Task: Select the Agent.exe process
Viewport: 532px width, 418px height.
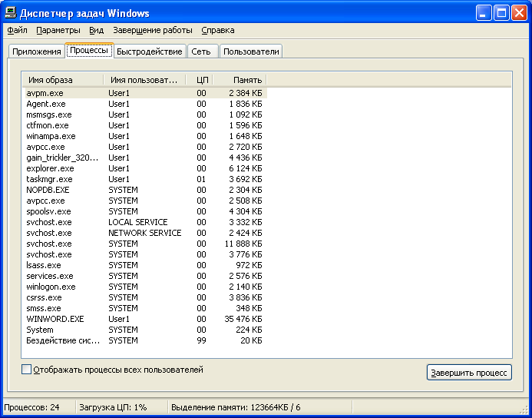Action: (146, 104)
